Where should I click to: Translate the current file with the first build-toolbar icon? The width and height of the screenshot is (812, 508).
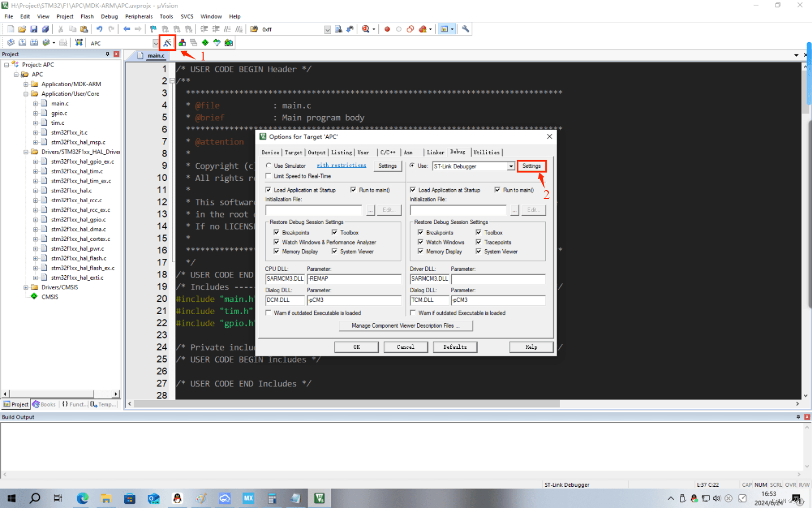pyautogui.click(x=11, y=43)
